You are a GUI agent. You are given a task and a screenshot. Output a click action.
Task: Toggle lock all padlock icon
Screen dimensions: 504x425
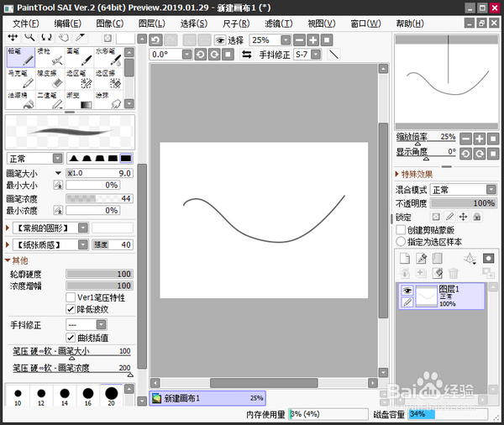click(x=477, y=217)
